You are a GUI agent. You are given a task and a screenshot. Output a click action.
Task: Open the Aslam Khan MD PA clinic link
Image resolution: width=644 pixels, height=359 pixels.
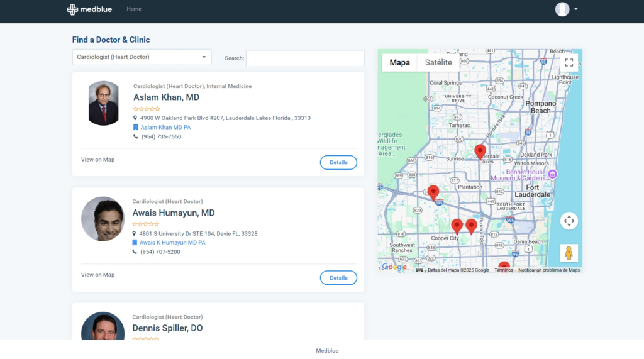click(x=165, y=128)
